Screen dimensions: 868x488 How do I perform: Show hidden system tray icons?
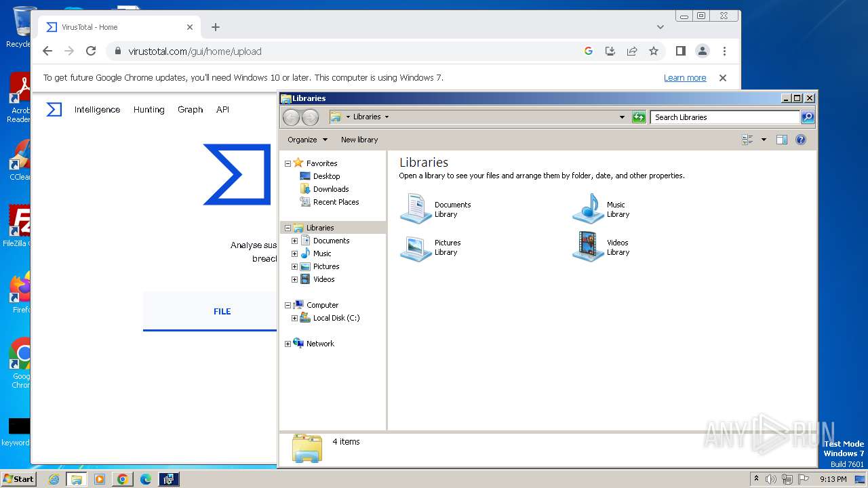(756, 479)
